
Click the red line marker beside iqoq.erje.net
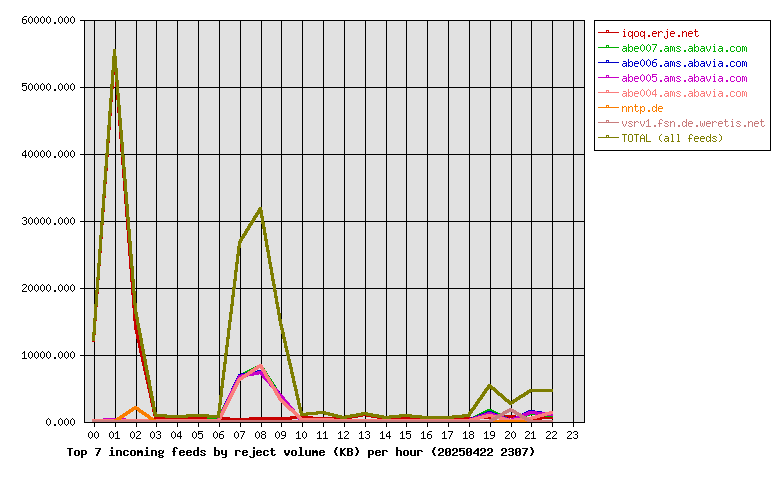click(608, 32)
